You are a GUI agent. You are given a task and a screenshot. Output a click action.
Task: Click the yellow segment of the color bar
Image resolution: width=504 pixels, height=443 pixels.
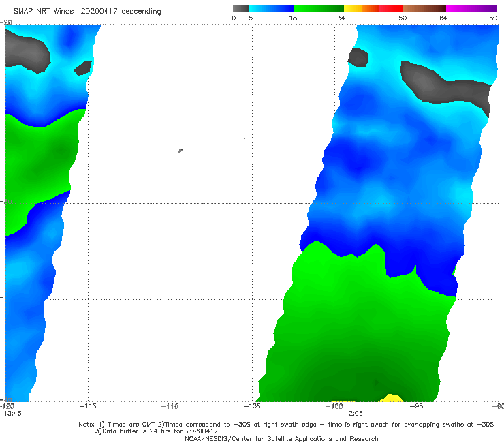point(353,8)
